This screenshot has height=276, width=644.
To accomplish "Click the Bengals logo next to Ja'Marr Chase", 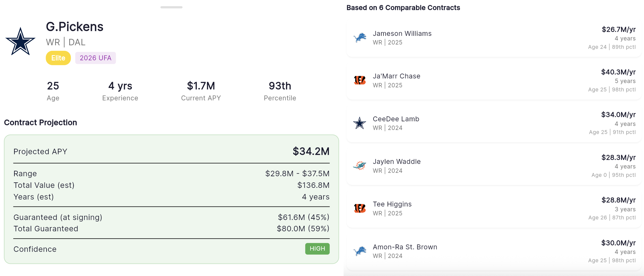I will 360,80.
